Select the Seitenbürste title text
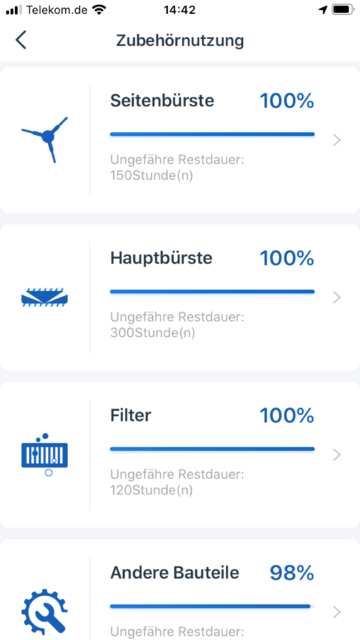The height and width of the screenshot is (640, 360). pos(162,100)
